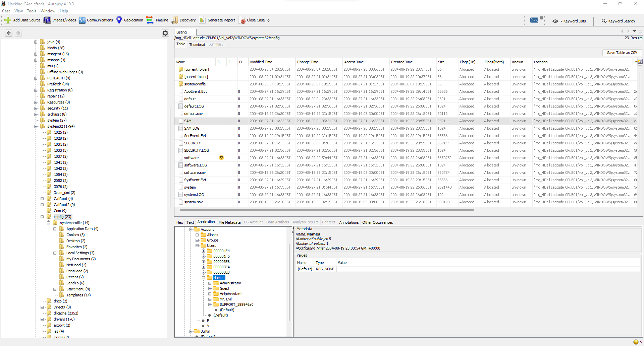Click Generate Report
Image resolution: width=644 pixels, height=346 pixels.
point(217,20)
